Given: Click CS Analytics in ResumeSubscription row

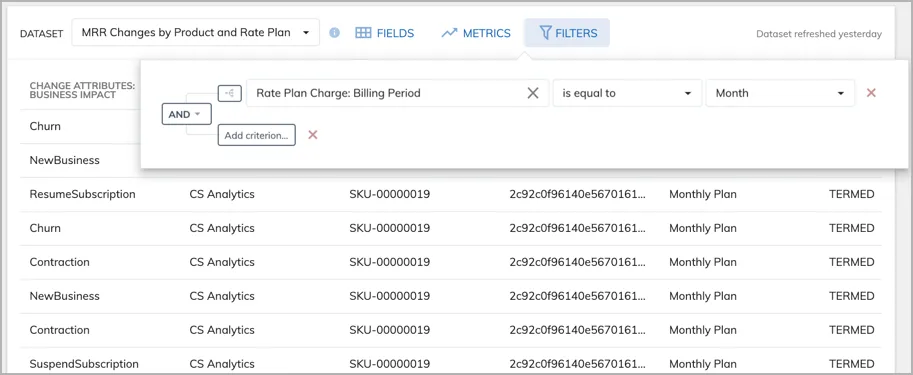Looking at the screenshot, I should pyautogui.click(x=222, y=194).
